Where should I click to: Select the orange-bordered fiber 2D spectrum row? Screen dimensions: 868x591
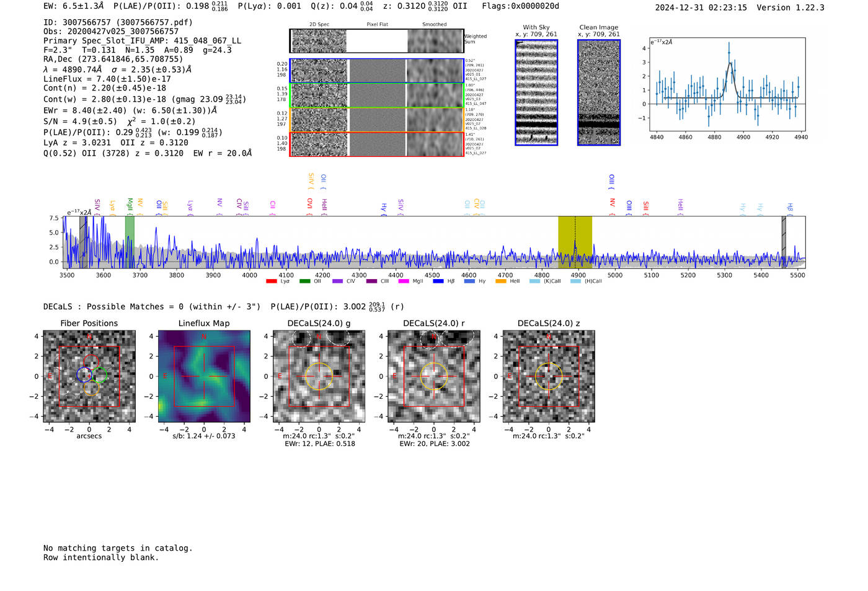[376, 120]
